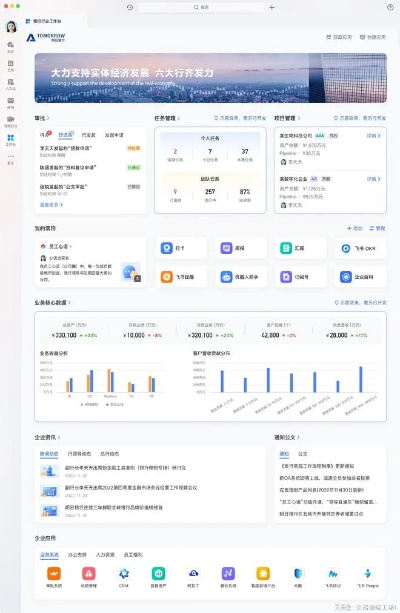The height and width of the screenshot is (613, 400).
Task: Switch to the 待办 to-do tab with badge
Action: tap(45, 134)
